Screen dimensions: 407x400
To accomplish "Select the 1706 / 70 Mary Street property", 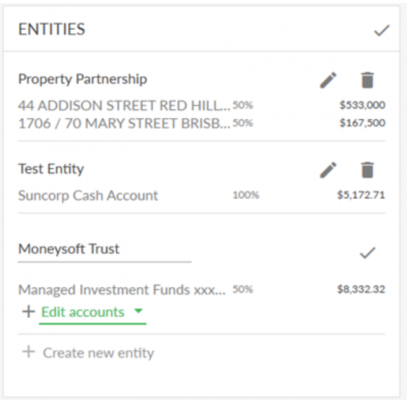I will pyautogui.click(x=202, y=123).
